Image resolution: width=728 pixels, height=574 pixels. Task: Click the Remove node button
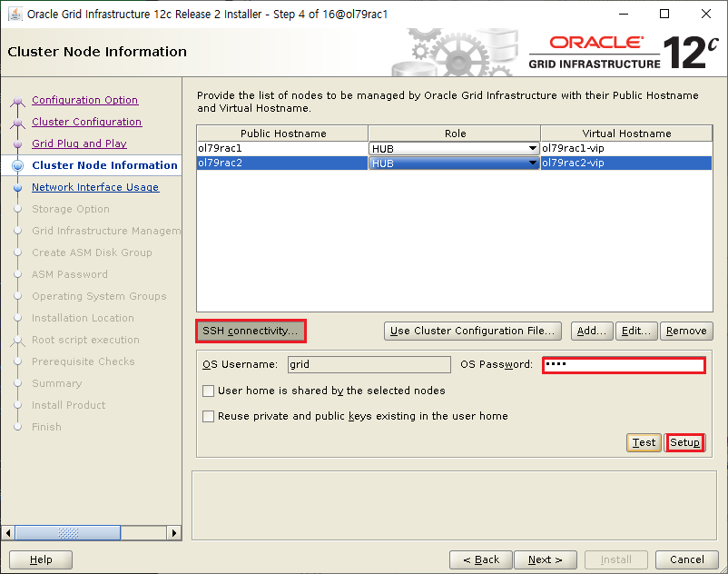(686, 332)
